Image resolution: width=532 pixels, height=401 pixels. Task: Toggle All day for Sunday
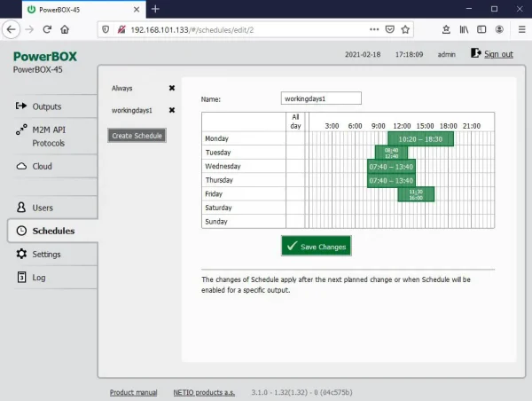(x=295, y=222)
